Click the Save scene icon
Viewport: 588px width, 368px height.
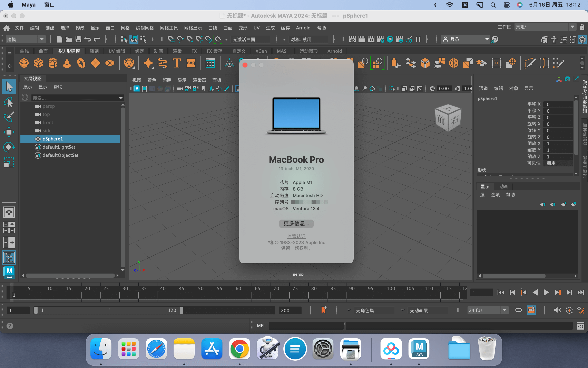tap(78, 39)
